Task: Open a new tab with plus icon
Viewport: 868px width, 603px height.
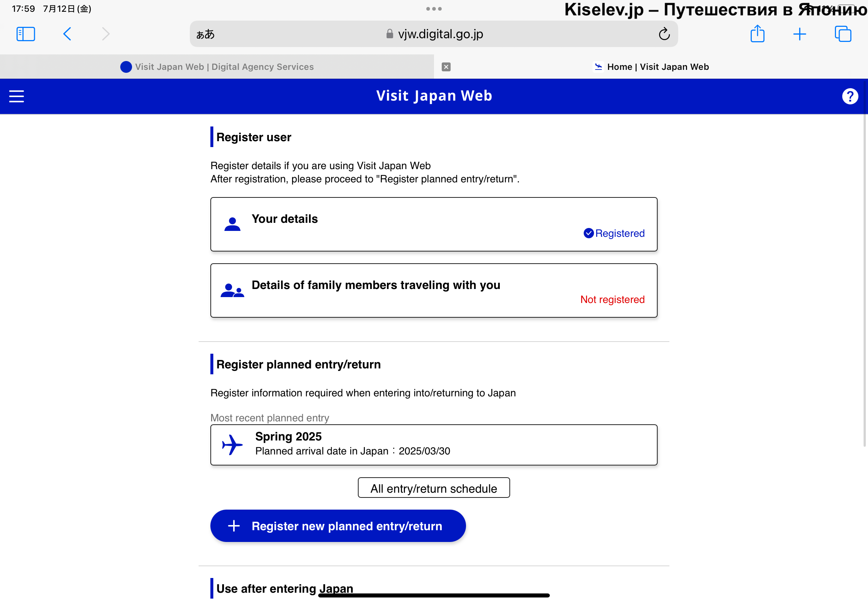Action: (x=799, y=34)
